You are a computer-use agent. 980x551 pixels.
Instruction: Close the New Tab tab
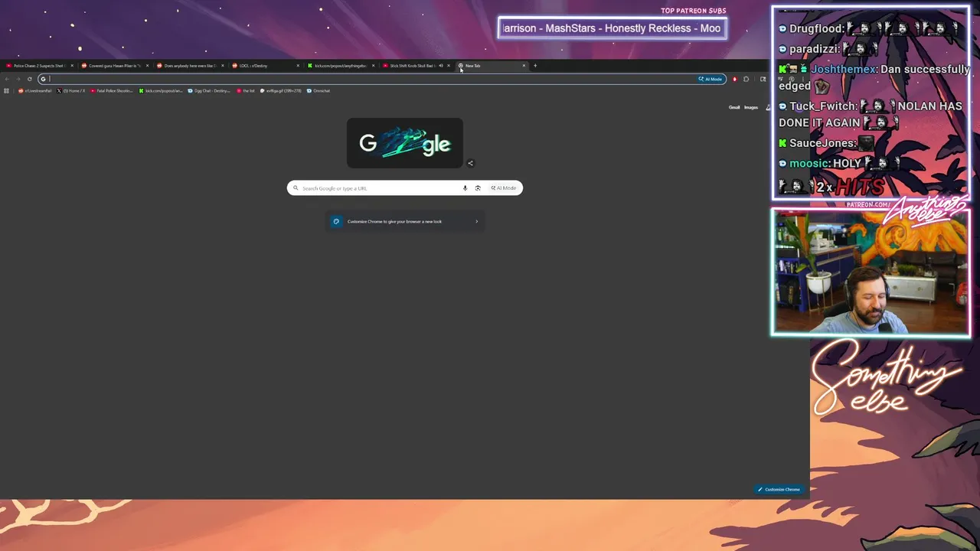point(524,66)
